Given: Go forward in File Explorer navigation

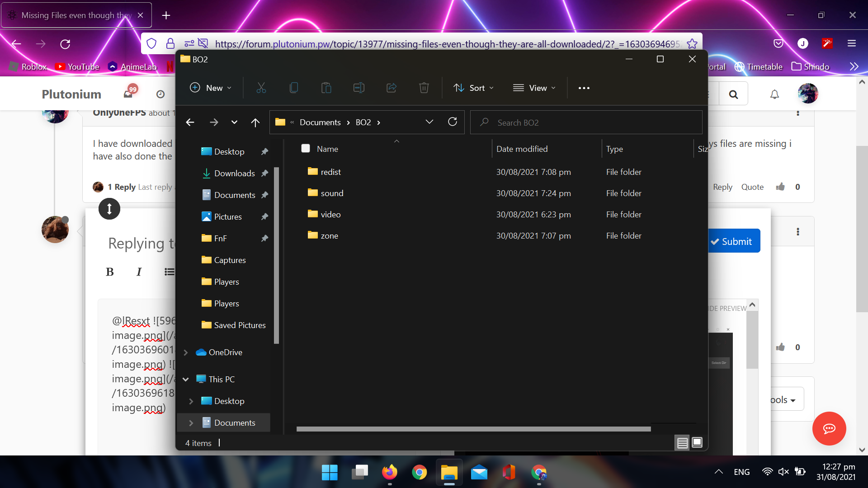Looking at the screenshot, I should (x=214, y=122).
